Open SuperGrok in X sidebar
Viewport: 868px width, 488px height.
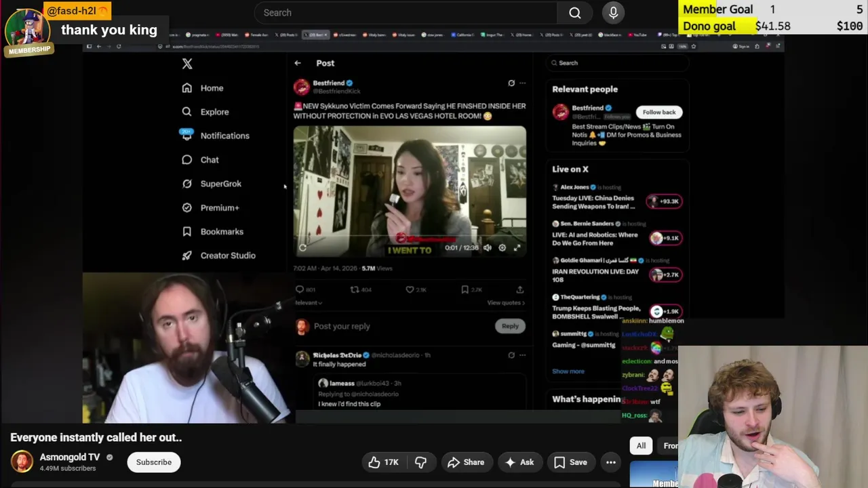coord(211,184)
